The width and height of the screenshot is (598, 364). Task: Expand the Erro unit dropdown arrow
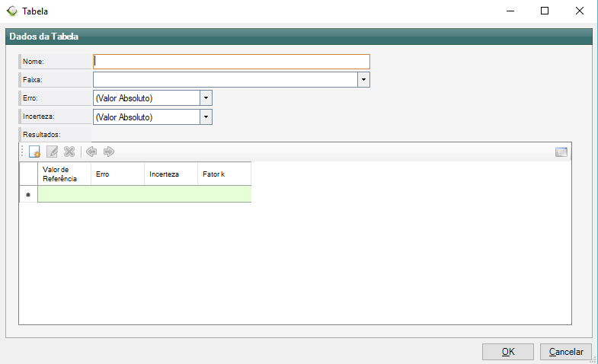click(206, 98)
